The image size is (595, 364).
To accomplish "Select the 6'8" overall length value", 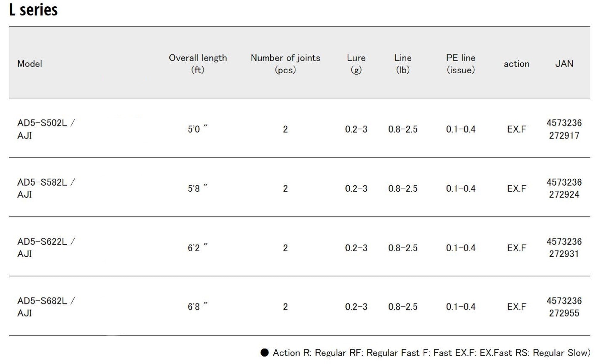I will click(198, 307).
